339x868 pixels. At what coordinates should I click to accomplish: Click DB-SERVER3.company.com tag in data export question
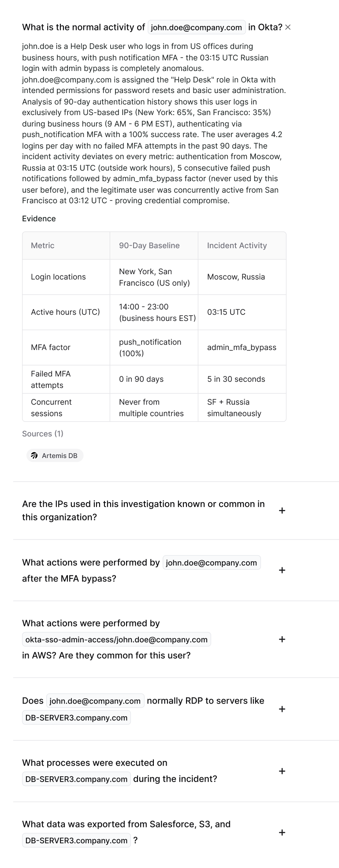click(x=76, y=840)
